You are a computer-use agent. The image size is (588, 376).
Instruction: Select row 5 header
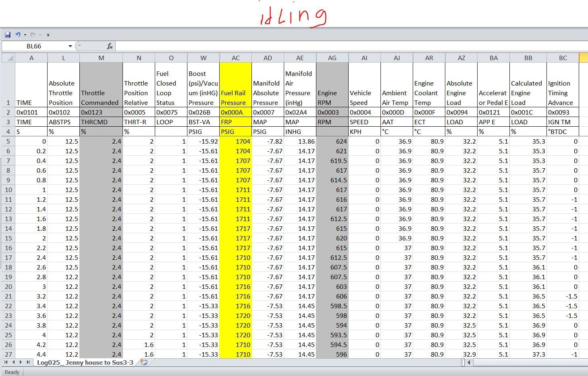pos(8,142)
